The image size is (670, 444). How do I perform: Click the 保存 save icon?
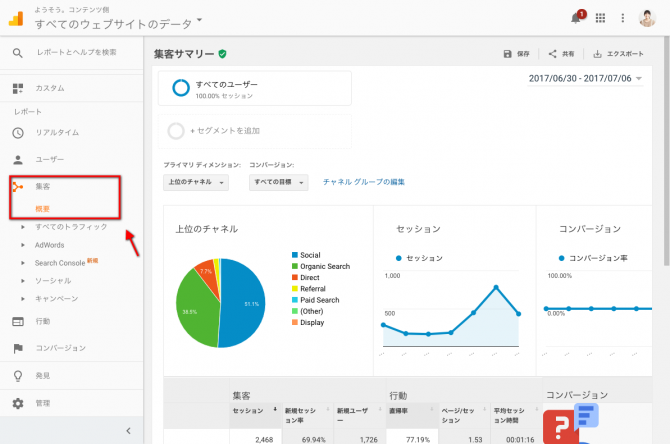coord(507,54)
